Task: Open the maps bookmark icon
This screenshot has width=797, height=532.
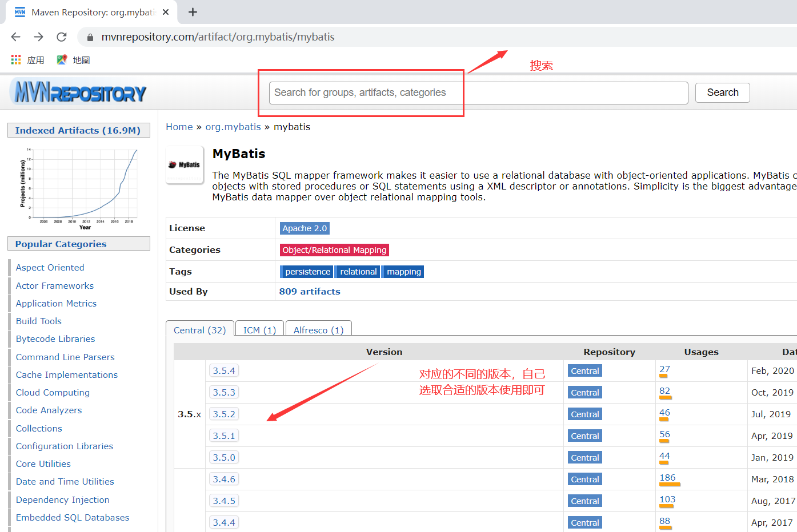Action: coord(62,60)
